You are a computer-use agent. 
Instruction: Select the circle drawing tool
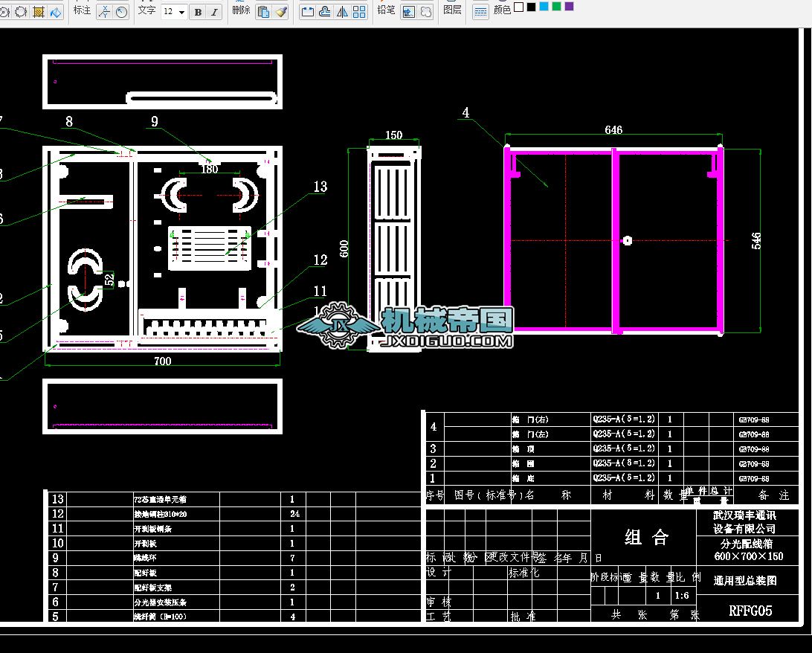pos(21,11)
